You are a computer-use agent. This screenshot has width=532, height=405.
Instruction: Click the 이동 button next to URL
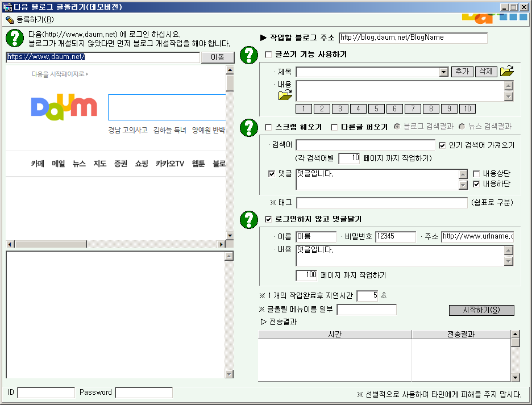click(x=218, y=57)
